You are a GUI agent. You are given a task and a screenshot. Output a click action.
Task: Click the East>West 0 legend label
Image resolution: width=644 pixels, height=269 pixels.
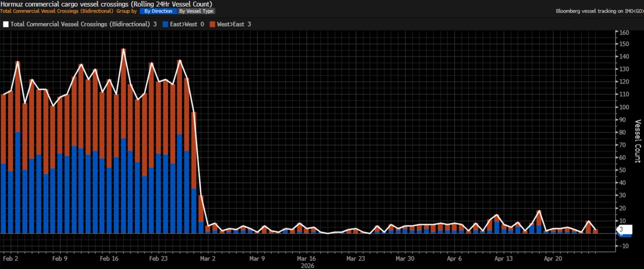click(x=187, y=24)
